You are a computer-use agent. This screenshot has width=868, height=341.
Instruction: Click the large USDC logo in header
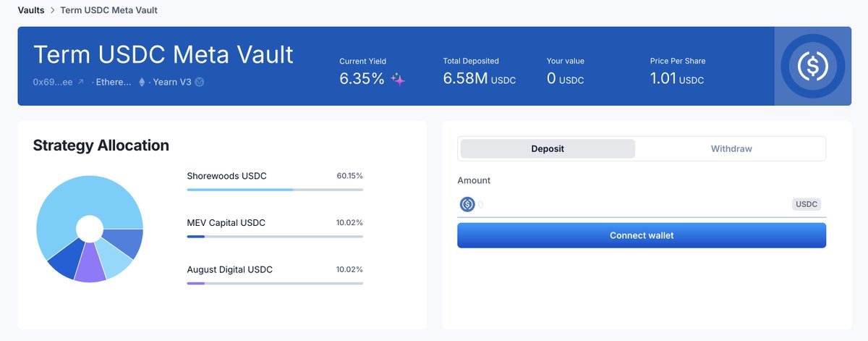coord(812,66)
